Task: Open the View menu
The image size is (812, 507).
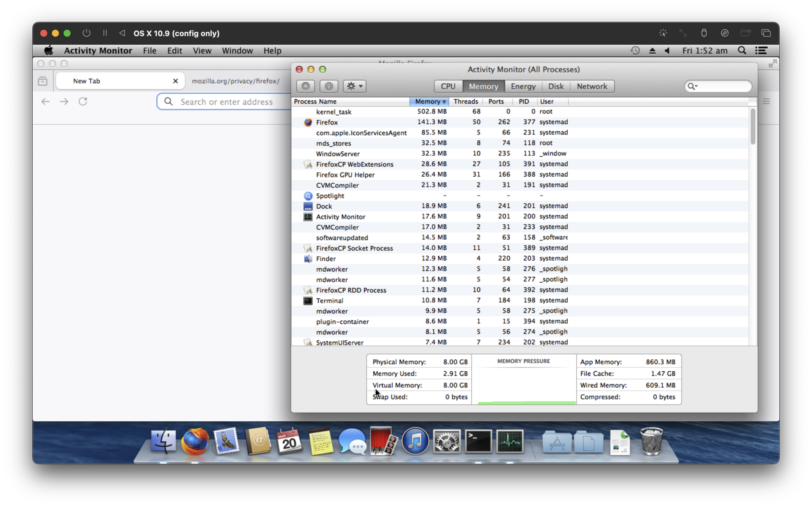Action: pyautogui.click(x=202, y=51)
